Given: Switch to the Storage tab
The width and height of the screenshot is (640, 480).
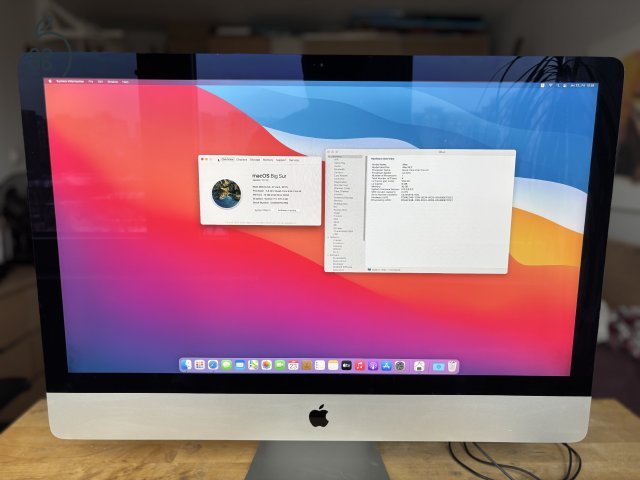Looking at the screenshot, I should (255, 160).
